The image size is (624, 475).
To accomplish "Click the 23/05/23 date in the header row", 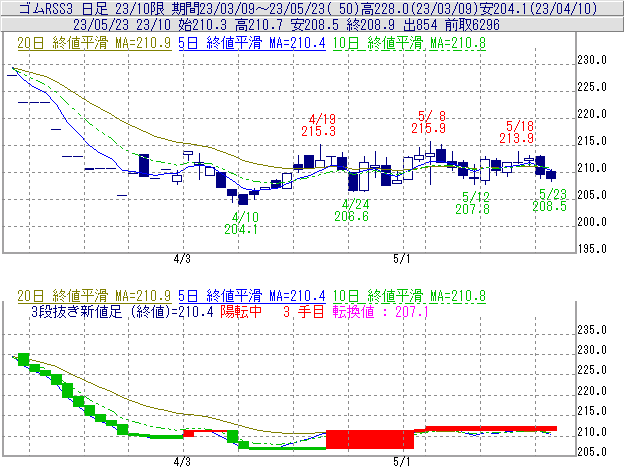I will coord(101,25).
